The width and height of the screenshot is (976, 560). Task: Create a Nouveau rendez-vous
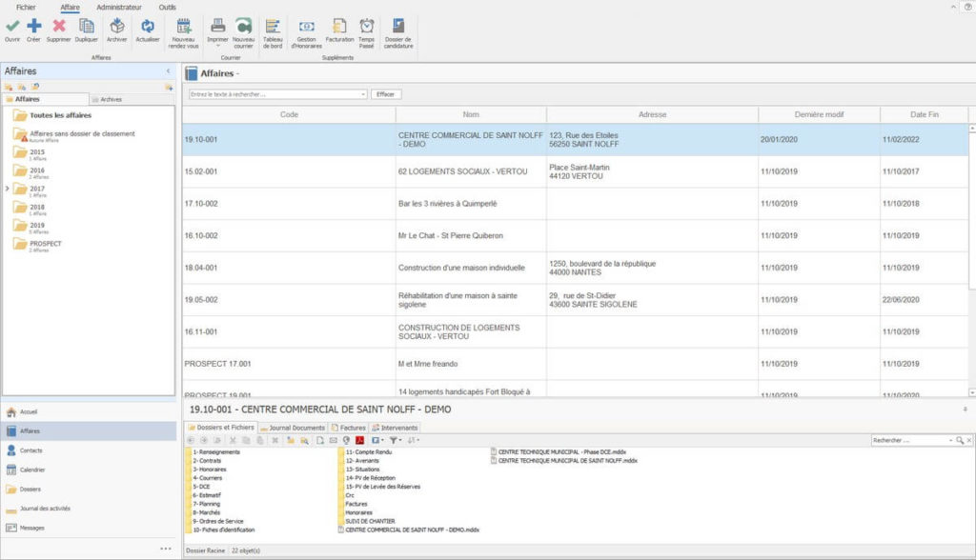[186, 29]
